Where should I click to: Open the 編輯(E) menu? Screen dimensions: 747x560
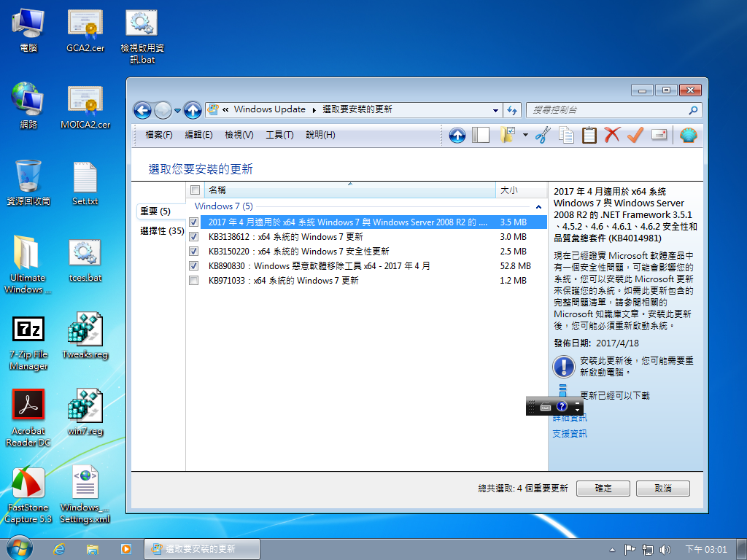pos(198,135)
